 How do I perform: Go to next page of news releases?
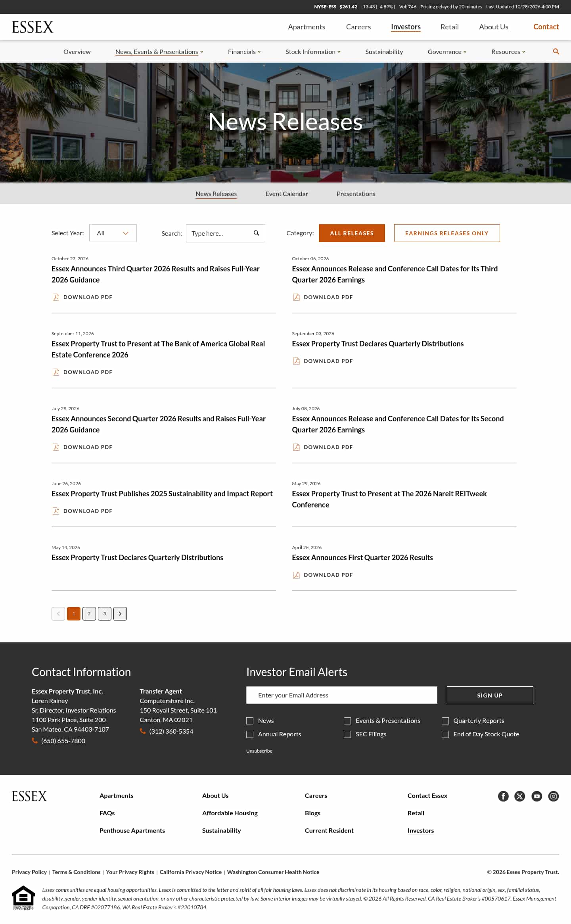(120, 614)
